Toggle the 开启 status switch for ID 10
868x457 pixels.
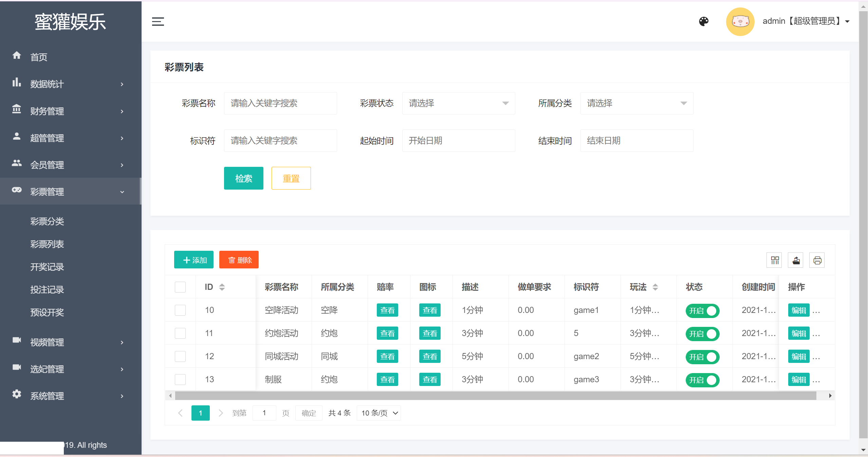(703, 311)
